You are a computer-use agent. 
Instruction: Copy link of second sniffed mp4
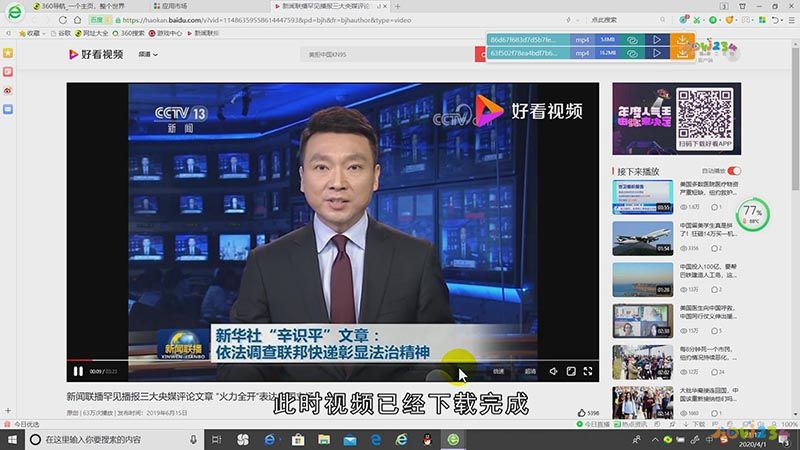pos(632,53)
